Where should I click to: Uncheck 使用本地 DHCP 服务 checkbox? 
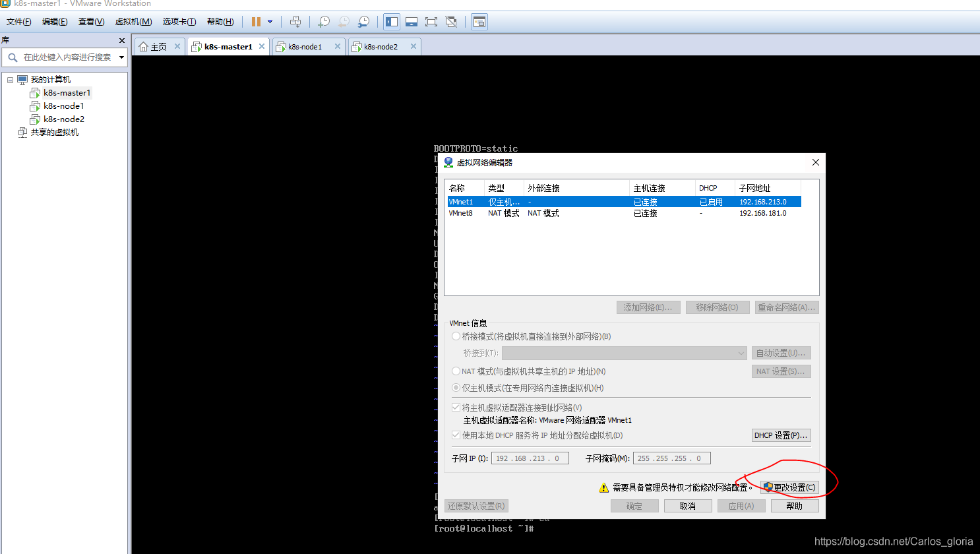click(456, 435)
